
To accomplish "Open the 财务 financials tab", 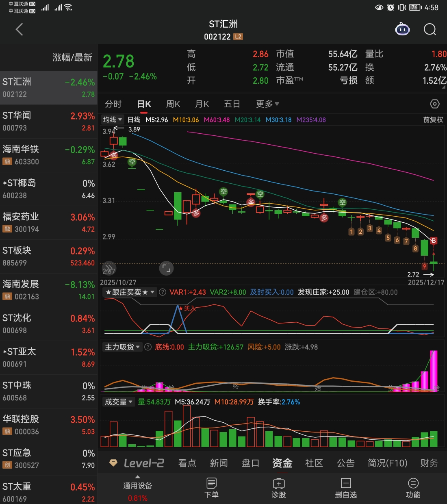I will pos(429,463).
